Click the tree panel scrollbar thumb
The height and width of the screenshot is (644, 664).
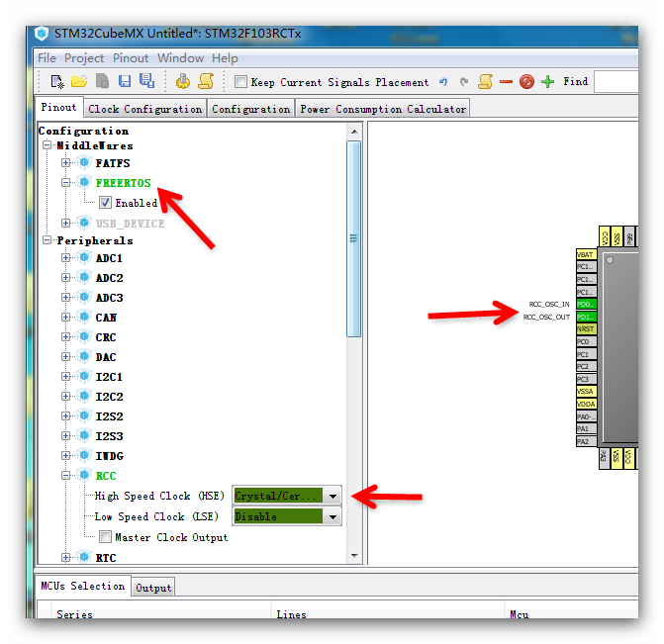pos(353,238)
